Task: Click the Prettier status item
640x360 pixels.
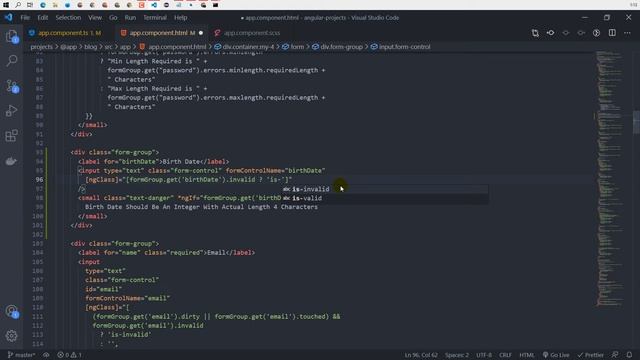Action: 590,355
